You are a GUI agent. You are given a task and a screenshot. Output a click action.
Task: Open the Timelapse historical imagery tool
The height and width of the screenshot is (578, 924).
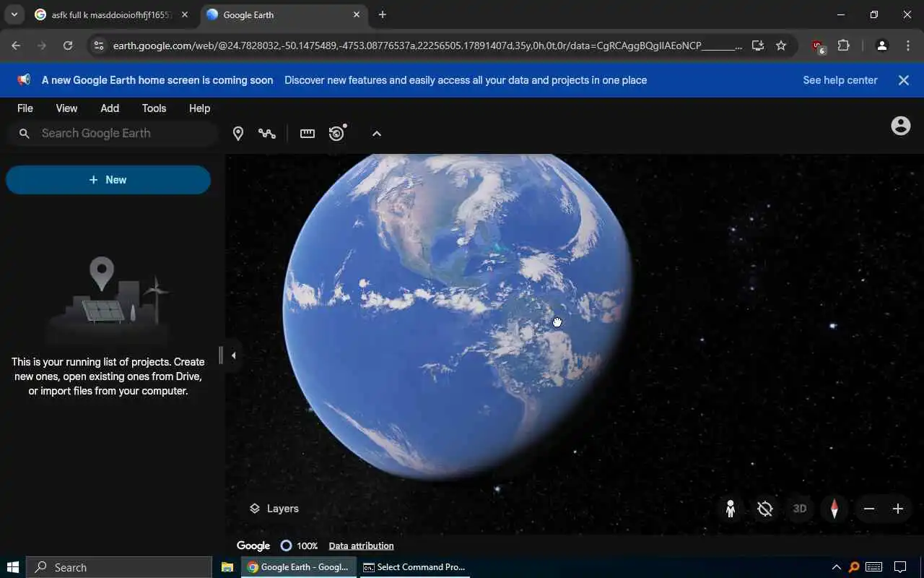(337, 133)
